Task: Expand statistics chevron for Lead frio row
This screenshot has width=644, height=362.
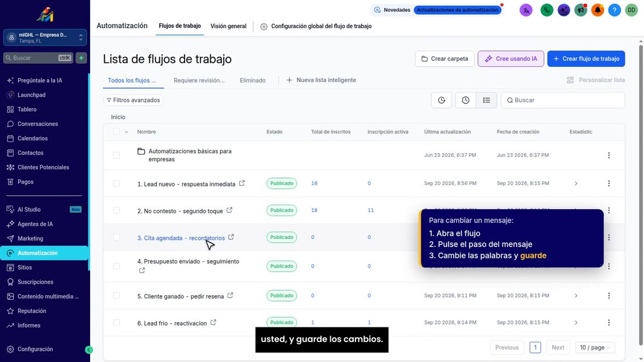Action: pos(576,323)
